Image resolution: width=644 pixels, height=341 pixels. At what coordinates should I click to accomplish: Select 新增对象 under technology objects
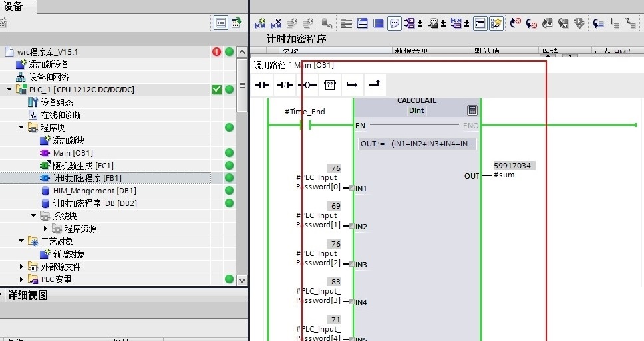tap(69, 254)
